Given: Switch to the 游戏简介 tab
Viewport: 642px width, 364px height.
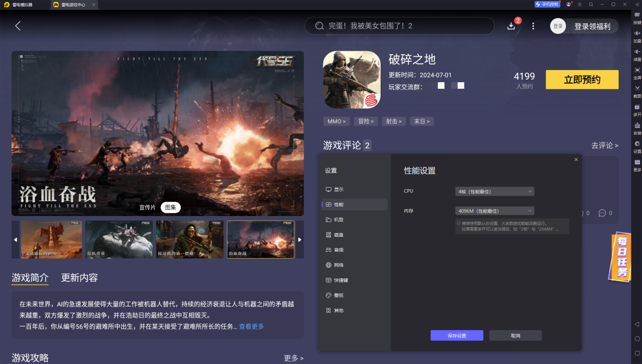Looking at the screenshot, I should [x=30, y=278].
